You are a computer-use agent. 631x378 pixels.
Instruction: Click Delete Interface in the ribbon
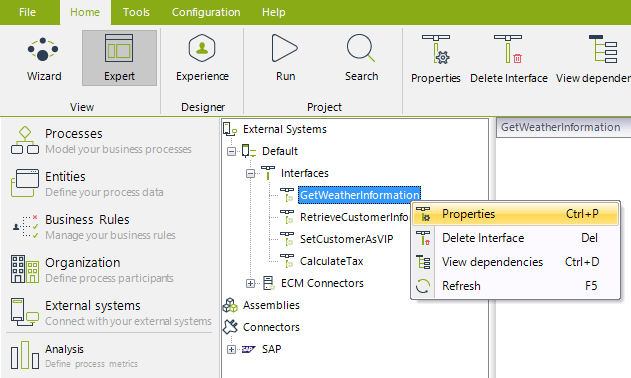(508, 59)
